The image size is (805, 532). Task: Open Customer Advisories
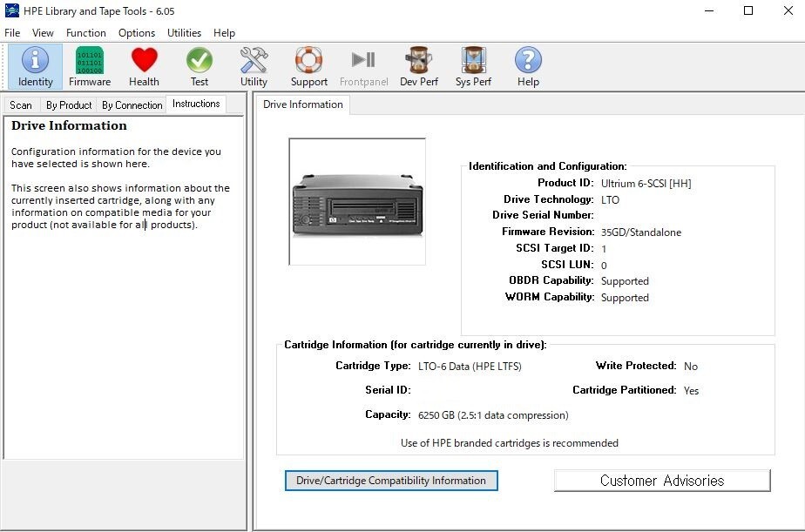click(x=662, y=481)
